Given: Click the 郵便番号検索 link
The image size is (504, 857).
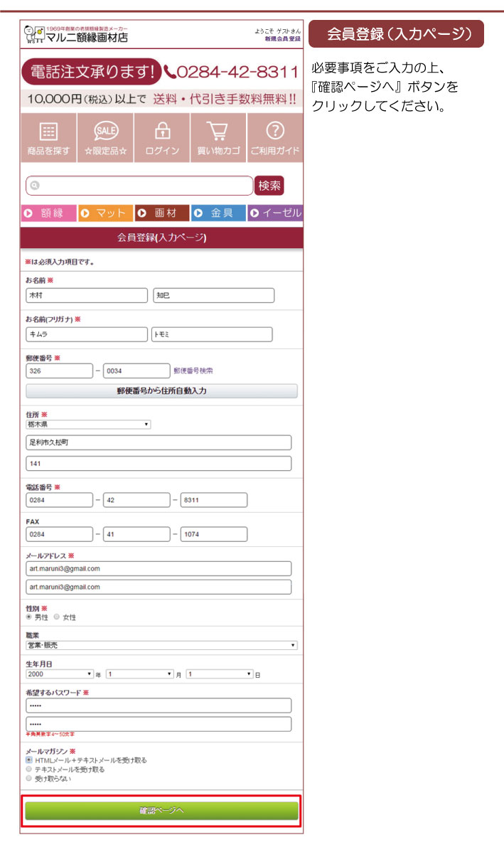Looking at the screenshot, I should tap(193, 371).
